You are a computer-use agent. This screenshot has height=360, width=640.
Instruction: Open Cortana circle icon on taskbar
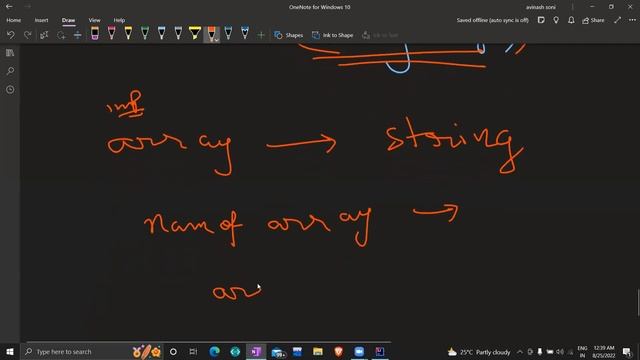[173, 351]
